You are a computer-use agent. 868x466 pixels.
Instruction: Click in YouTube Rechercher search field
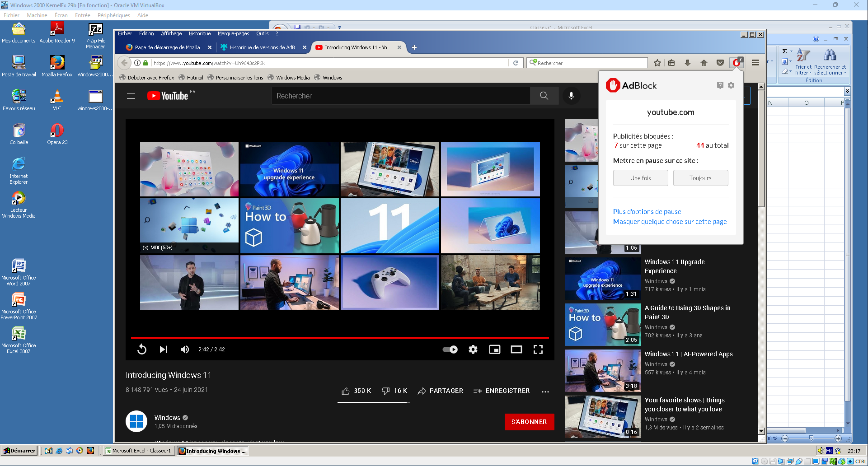pos(401,96)
